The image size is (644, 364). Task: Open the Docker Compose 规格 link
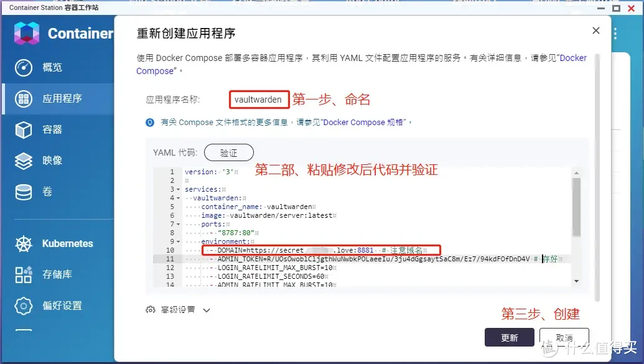363,122
